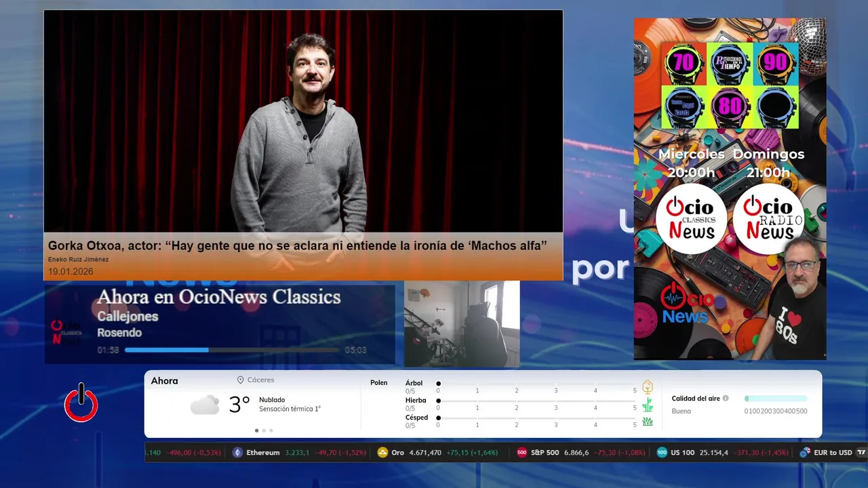Click the OcioNews Classics logo in player
Viewport: 868px width, 488px height.
(66, 331)
